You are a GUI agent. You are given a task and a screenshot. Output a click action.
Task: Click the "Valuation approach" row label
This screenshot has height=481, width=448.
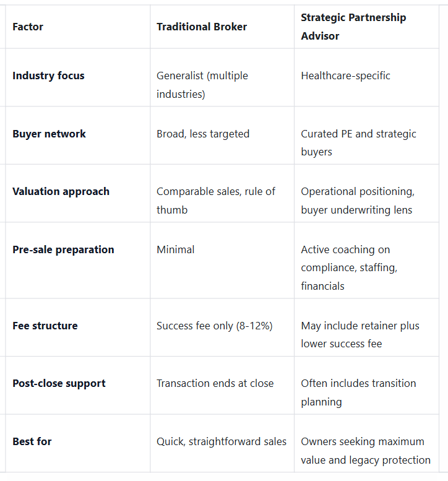(x=61, y=191)
